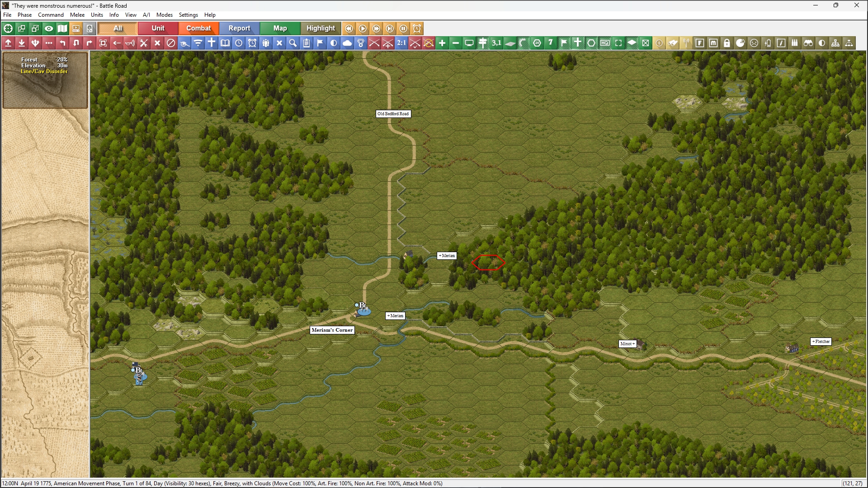Click the down arrow unit icon
The width and height of the screenshot is (868, 488).
point(22,43)
